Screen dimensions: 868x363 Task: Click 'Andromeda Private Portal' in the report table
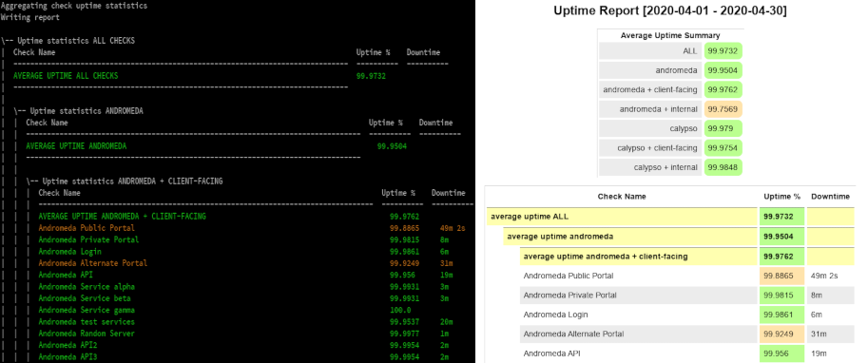pyautogui.click(x=570, y=295)
